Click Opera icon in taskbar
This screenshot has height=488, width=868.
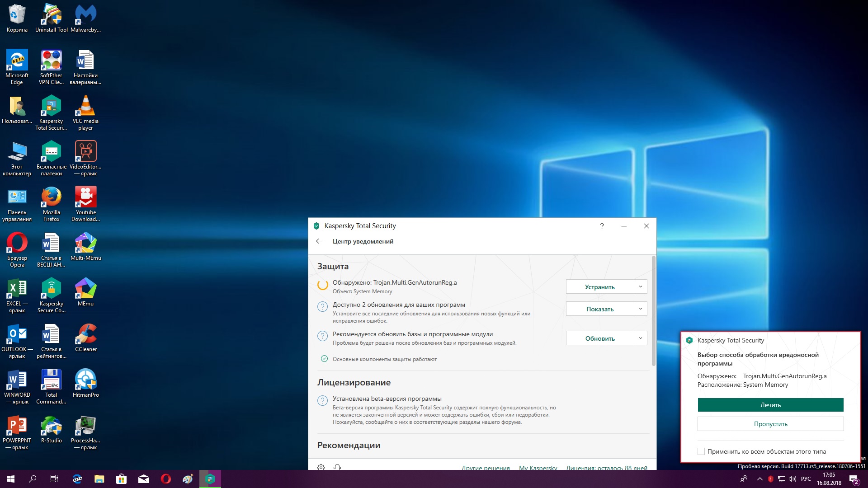pos(166,479)
